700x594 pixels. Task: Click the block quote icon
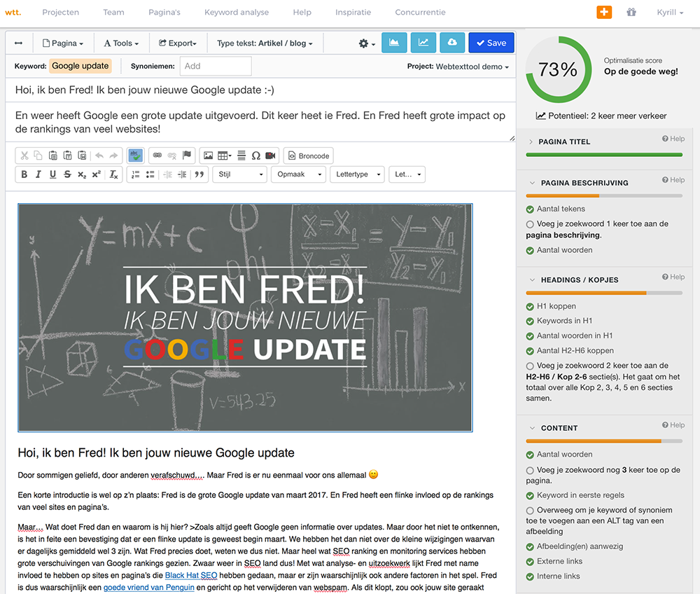click(199, 174)
